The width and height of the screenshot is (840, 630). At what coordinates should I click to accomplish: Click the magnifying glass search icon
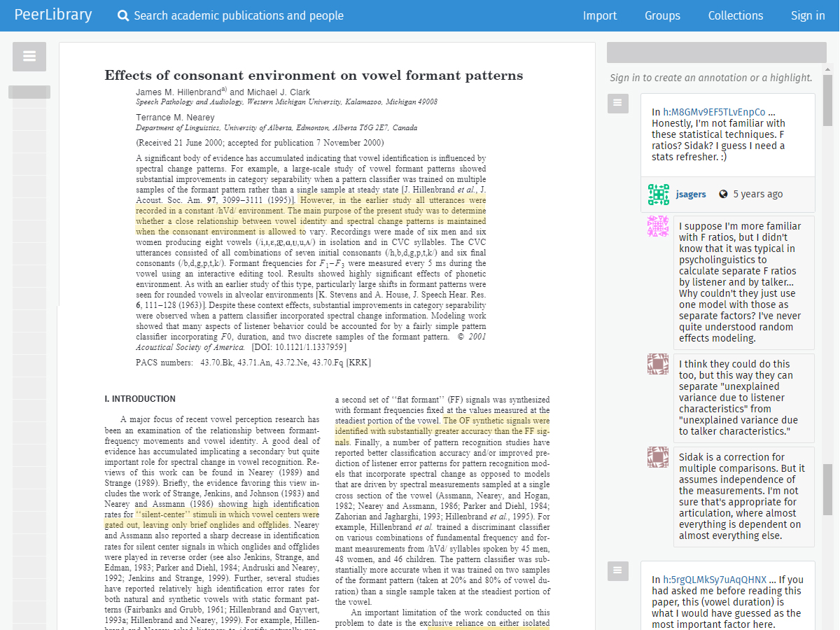[x=123, y=15]
